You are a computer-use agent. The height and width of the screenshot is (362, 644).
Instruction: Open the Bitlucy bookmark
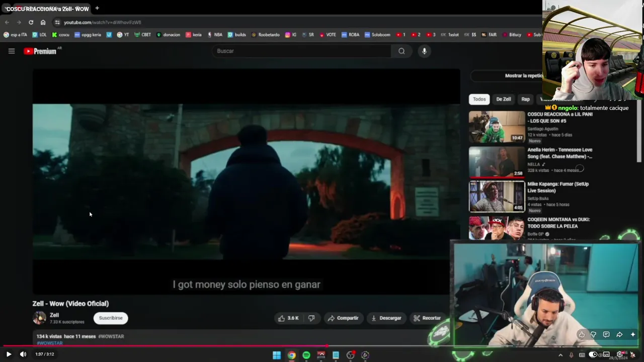tap(512, 35)
